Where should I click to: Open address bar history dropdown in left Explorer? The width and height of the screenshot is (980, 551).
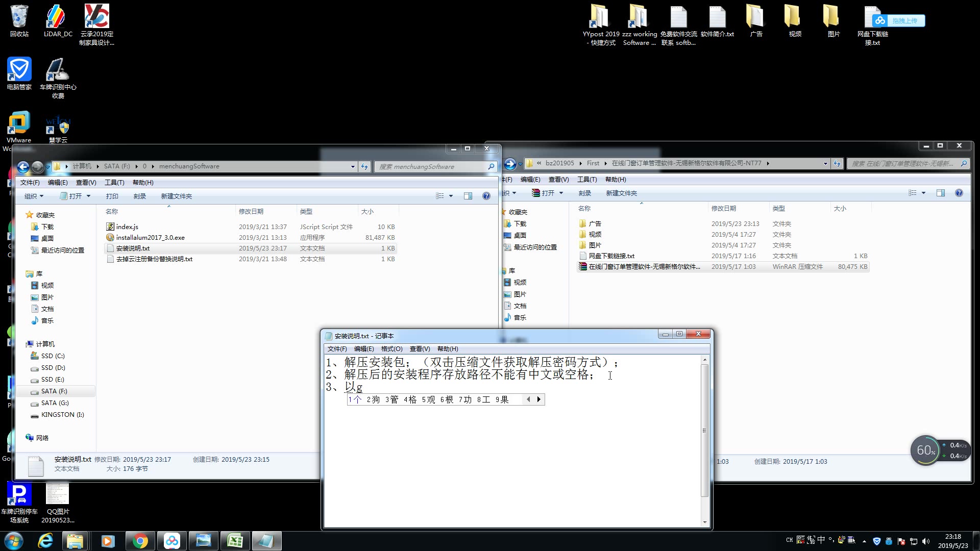tap(353, 167)
